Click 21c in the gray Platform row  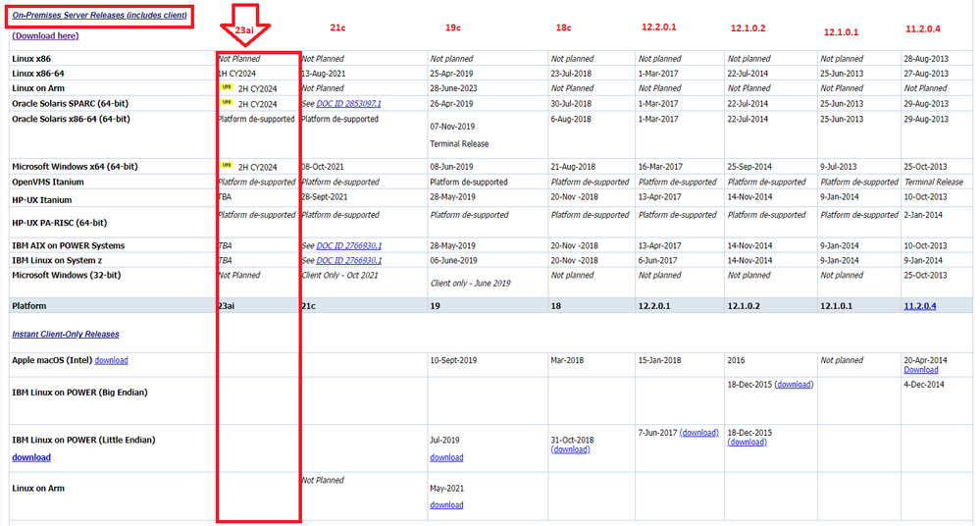309,306
